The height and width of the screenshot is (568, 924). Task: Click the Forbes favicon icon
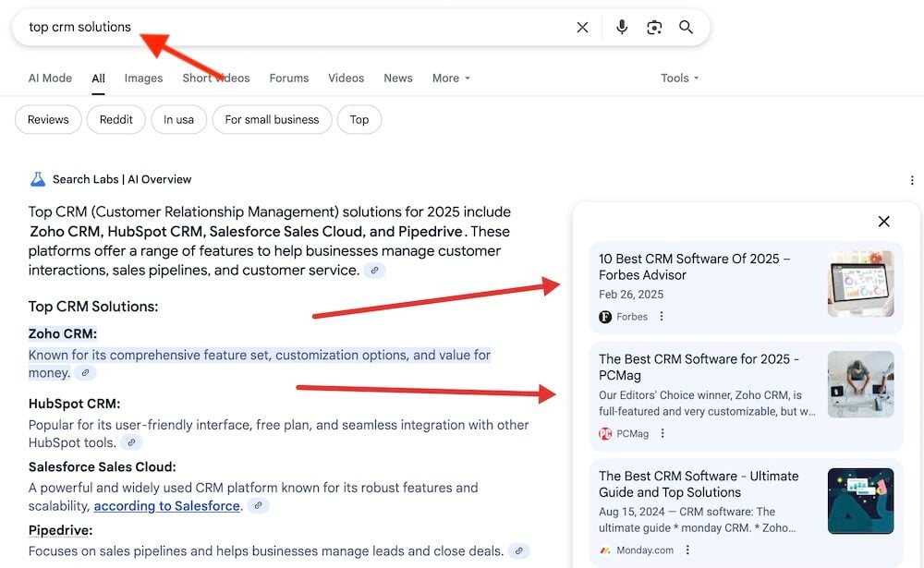coord(605,317)
